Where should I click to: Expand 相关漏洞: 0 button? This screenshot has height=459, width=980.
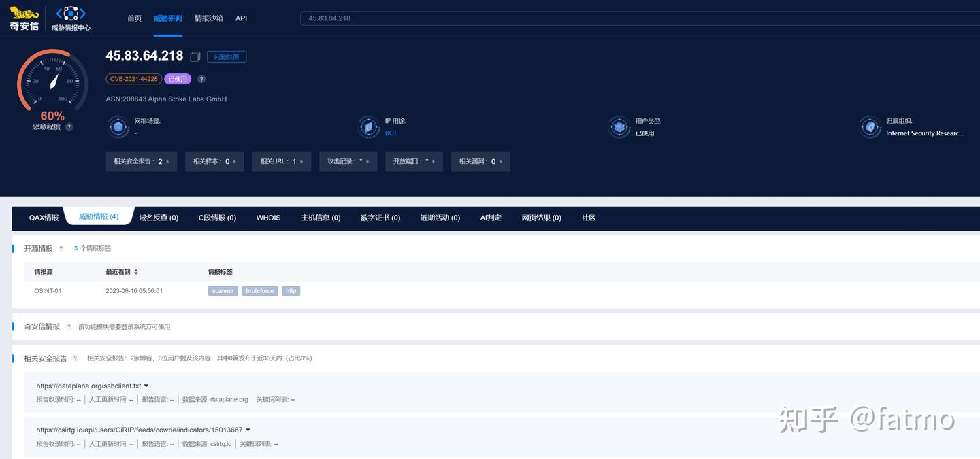coord(480,161)
